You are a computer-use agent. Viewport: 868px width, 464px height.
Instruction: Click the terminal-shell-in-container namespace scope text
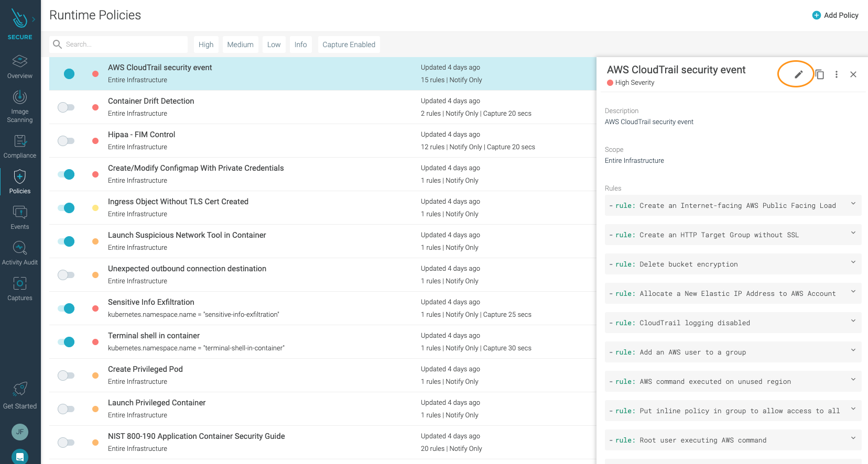(x=196, y=348)
